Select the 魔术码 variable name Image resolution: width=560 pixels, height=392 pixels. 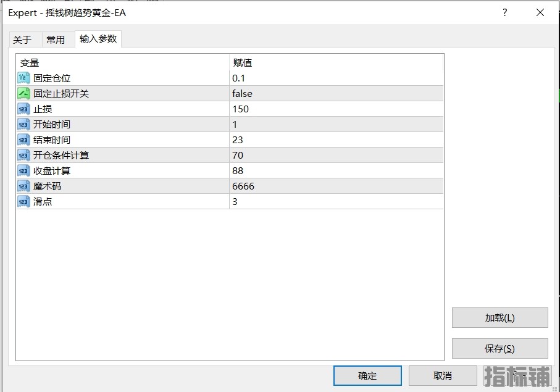[x=47, y=186]
